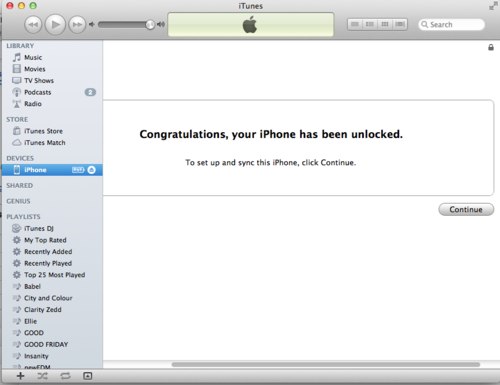Click the SHARED section header

(x=20, y=185)
